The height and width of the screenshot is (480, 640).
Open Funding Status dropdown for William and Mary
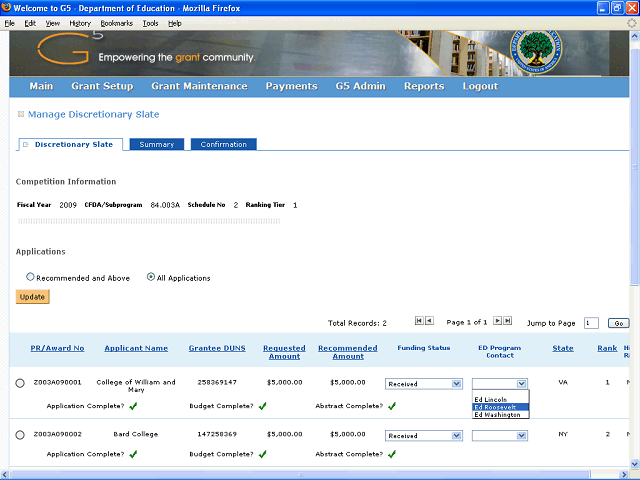[424, 383]
